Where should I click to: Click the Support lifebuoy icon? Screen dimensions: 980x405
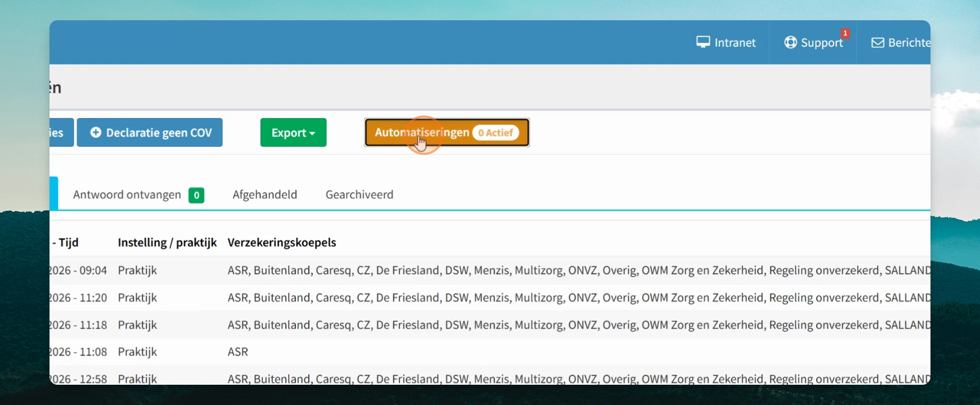(x=790, y=42)
